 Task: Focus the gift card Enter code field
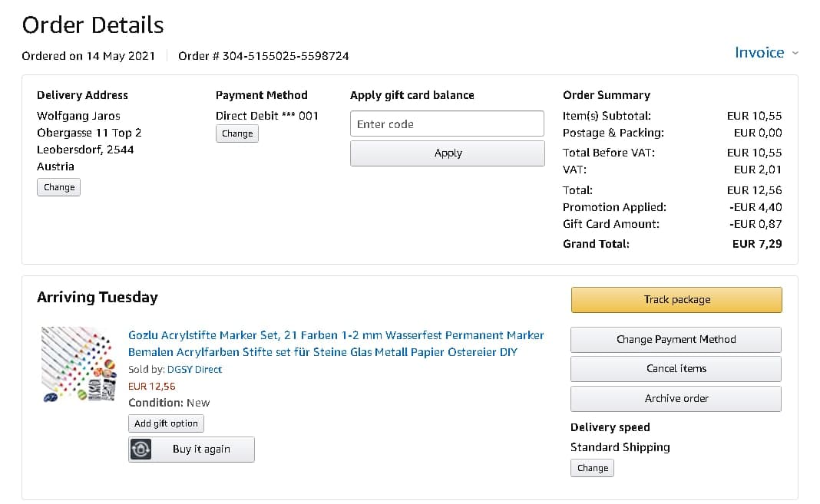(447, 124)
